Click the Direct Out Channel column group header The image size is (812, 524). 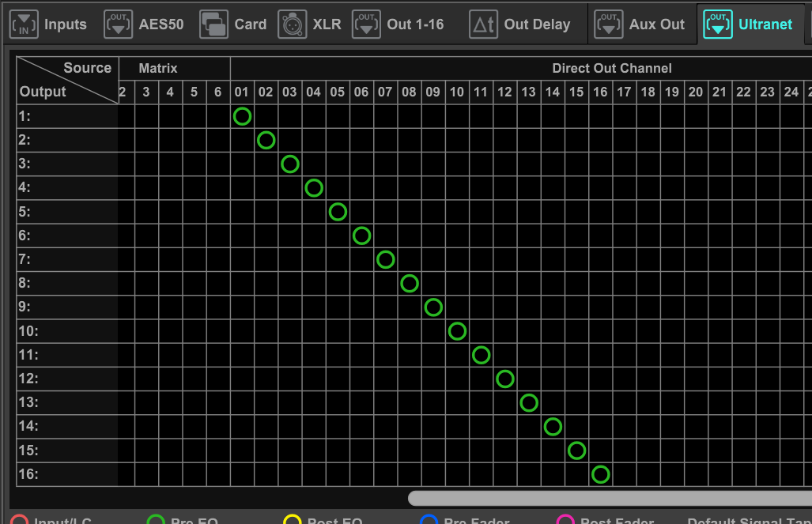(612, 68)
